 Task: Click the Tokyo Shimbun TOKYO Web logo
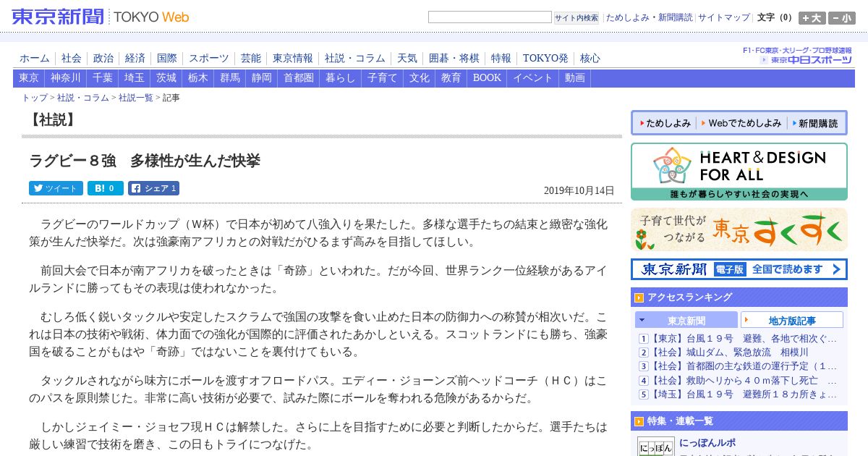101,17
